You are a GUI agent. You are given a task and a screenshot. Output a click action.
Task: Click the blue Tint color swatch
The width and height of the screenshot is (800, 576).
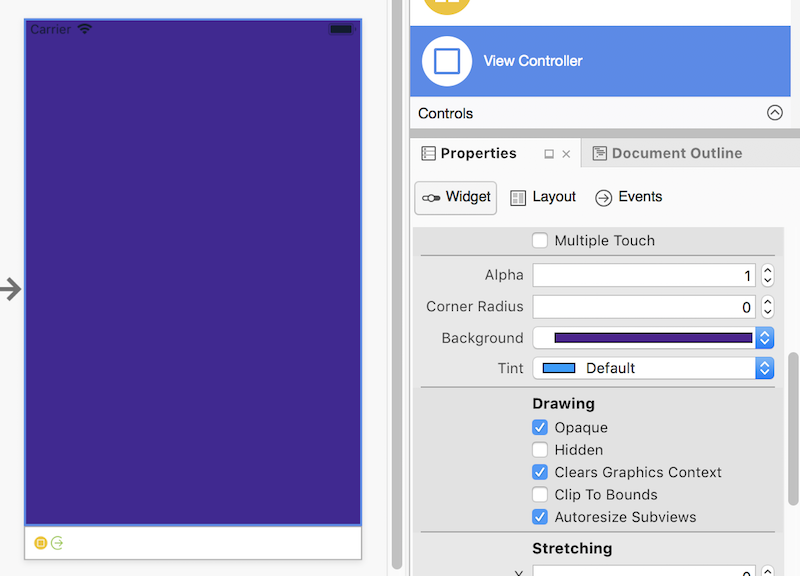[x=559, y=368]
